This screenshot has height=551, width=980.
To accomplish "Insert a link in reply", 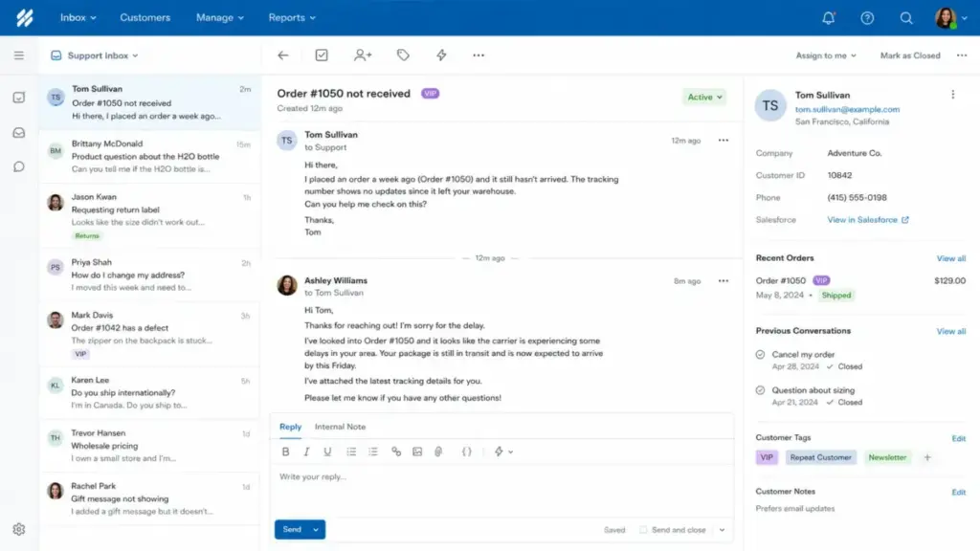I will coord(395,452).
